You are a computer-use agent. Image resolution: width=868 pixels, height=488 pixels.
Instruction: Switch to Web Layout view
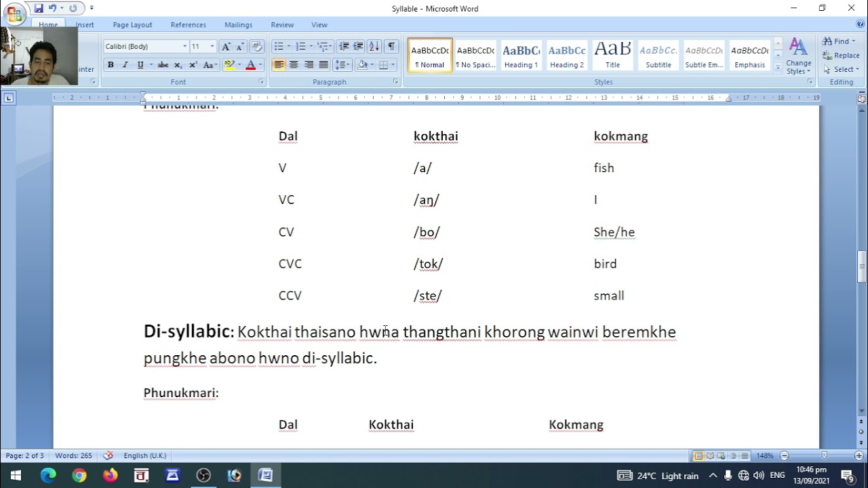722,456
